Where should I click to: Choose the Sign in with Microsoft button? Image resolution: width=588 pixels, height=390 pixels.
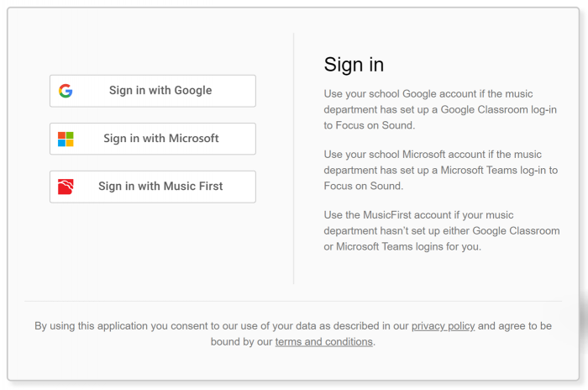pyautogui.click(x=153, y=139)
